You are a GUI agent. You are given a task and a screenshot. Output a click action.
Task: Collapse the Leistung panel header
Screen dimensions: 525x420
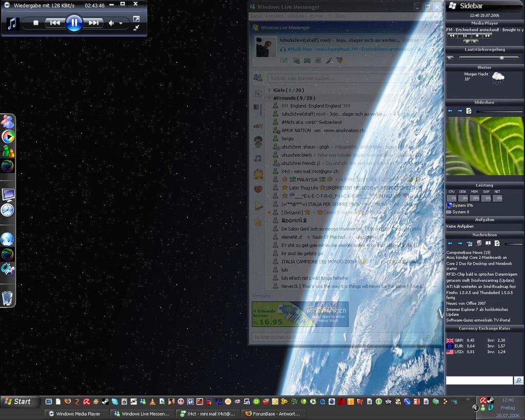[484, 185]
